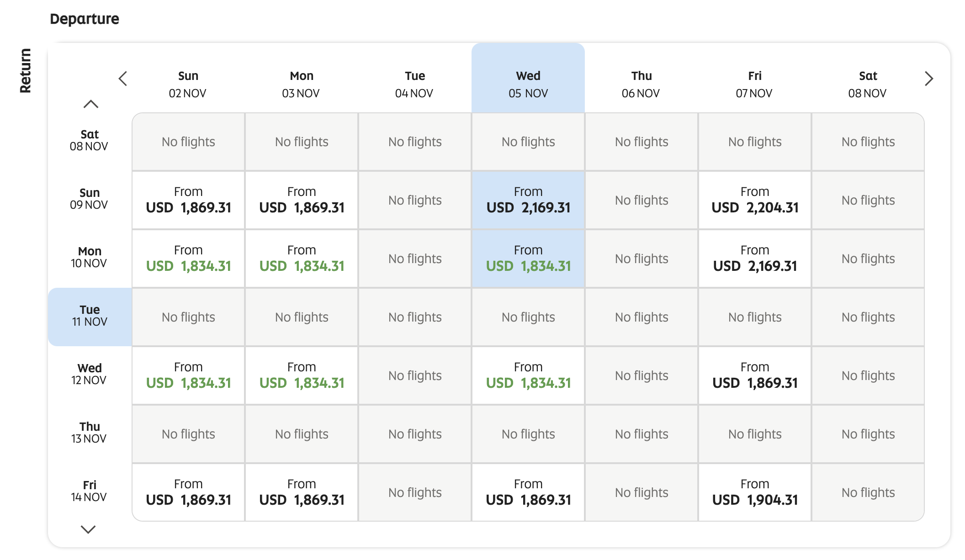The image size is (965, 560).
Task: Click No flights cell for Sat 08 NOV, Sat 08 NOV
Action: 868,142
